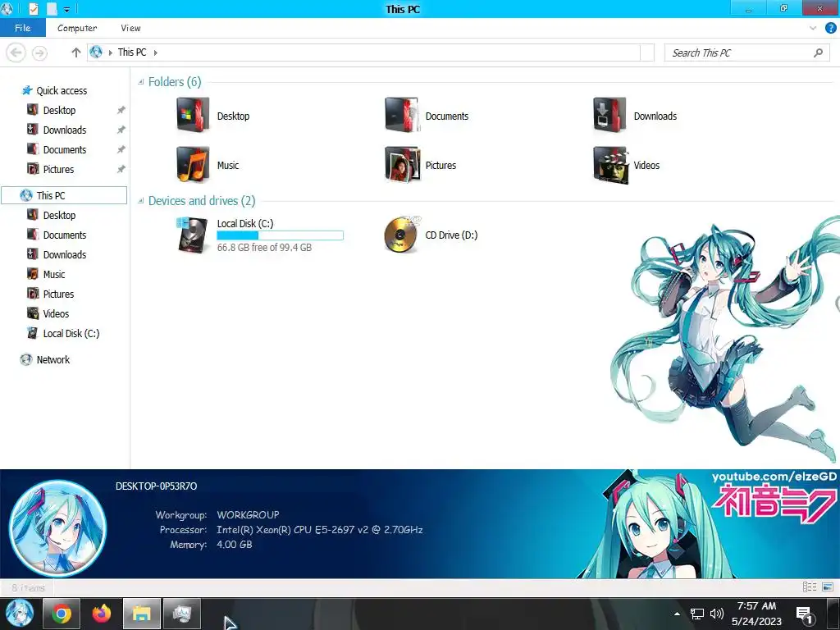The width and height of the screenshot is (840, 630).
Task: Open the Action Center notification icon
Action: 804,614
